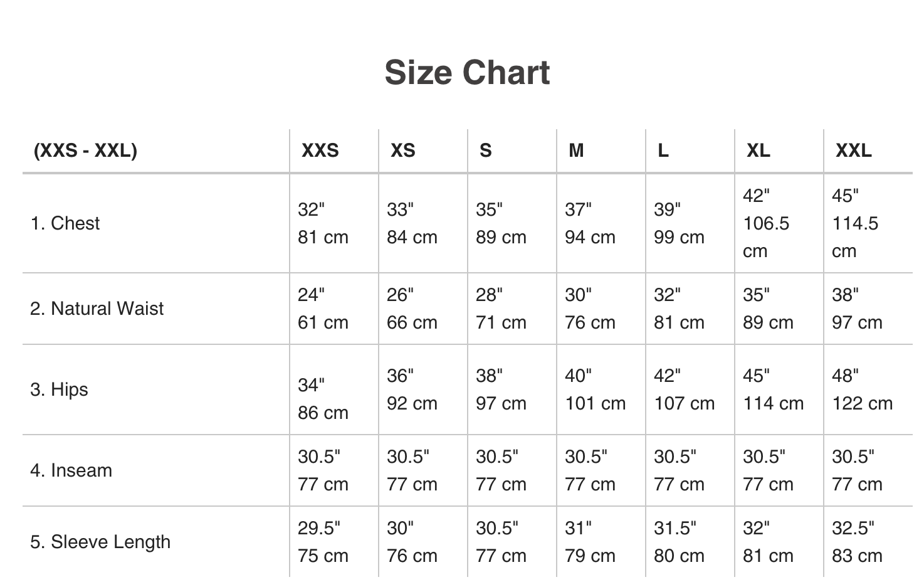The height and width of the screenshot is (587, 924).
Task: Select the XXL column header
Action: click(853, 151)
